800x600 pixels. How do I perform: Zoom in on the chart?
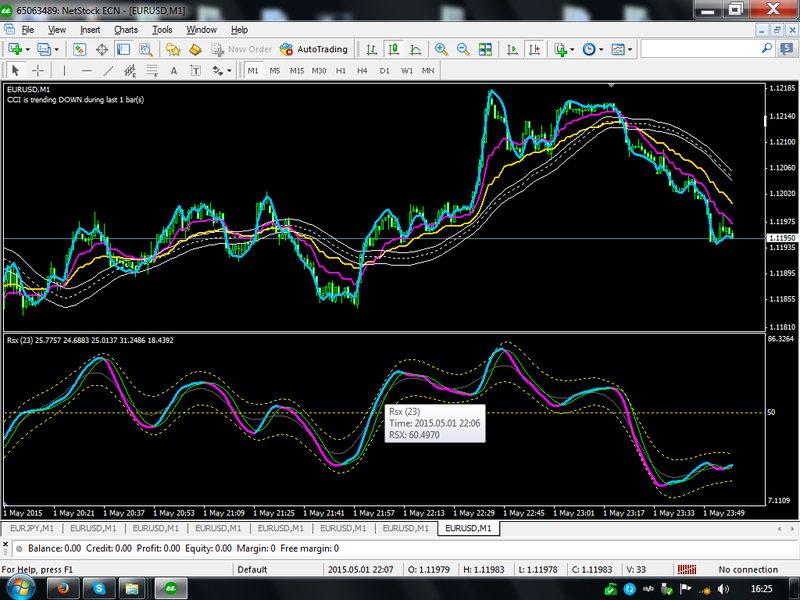[441, 49]
